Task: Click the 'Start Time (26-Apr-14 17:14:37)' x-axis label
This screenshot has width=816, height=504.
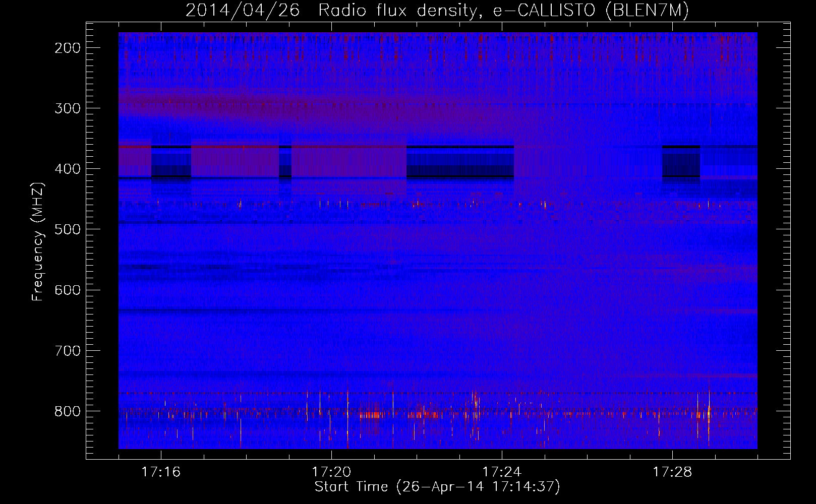Action: pyautogui.click(x=437, y=487)
